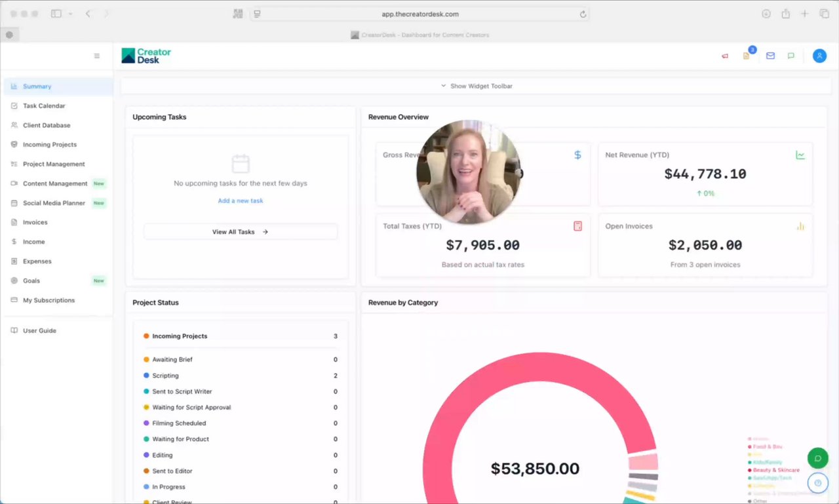
Task: Click the Add a new task link
Action: [241, 201]
